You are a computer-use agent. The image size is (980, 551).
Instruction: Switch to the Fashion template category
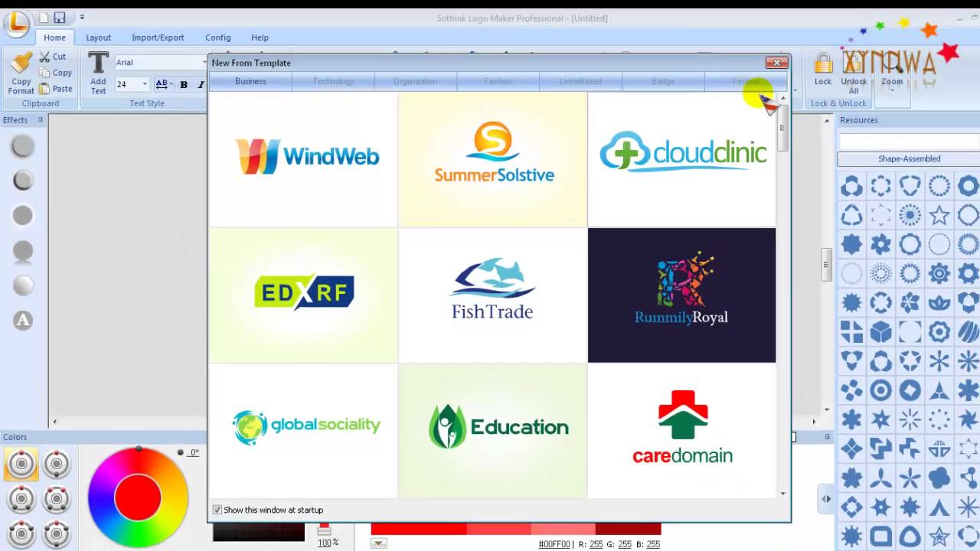[498, 81]
